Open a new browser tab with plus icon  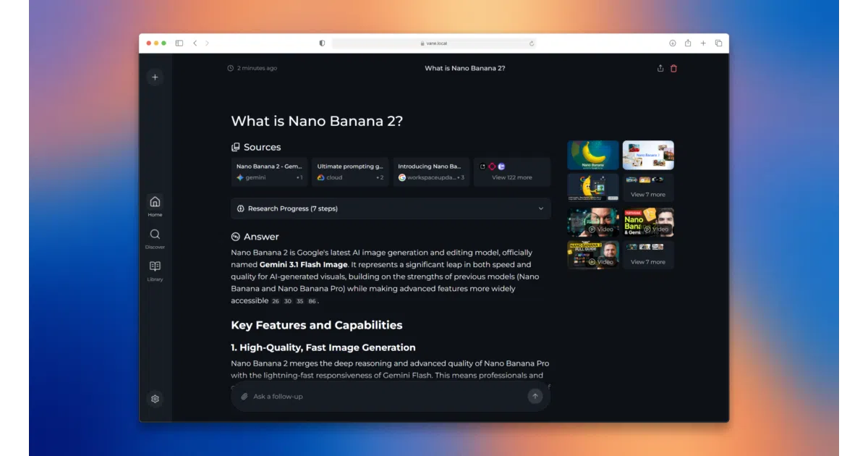click(703, 43)
